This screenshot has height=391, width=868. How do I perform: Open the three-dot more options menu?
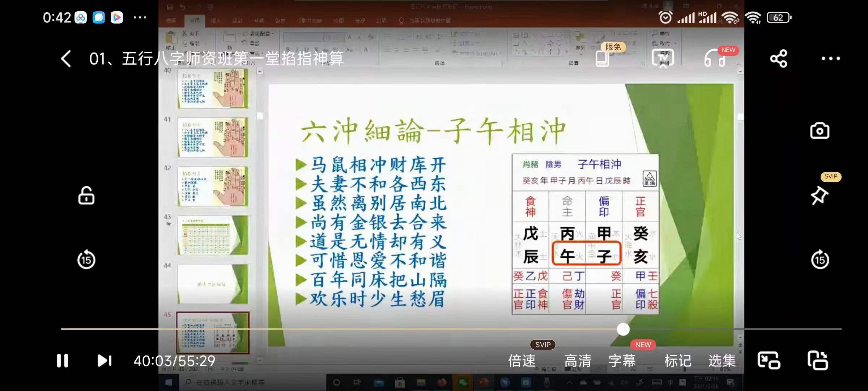pos(830,58)
